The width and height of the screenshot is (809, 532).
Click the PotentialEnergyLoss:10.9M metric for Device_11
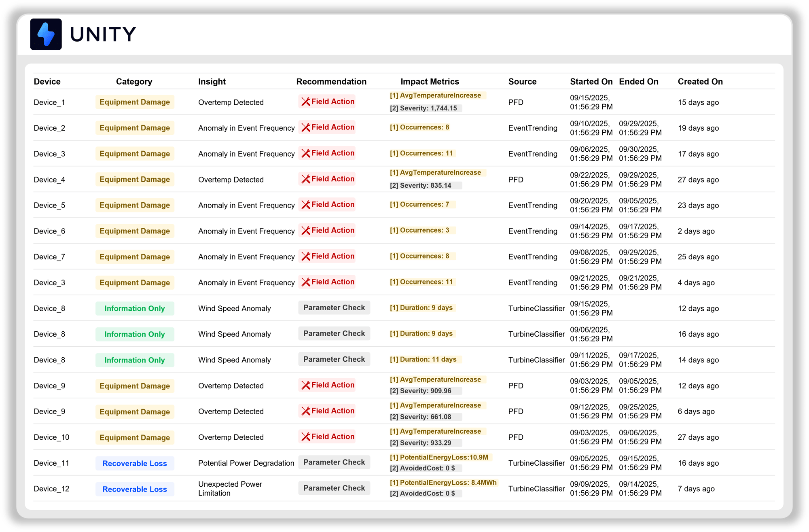click(x=439, y=457)
